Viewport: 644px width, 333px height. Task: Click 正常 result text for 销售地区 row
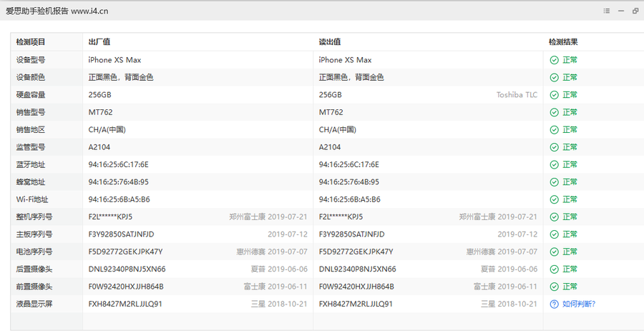570,130
